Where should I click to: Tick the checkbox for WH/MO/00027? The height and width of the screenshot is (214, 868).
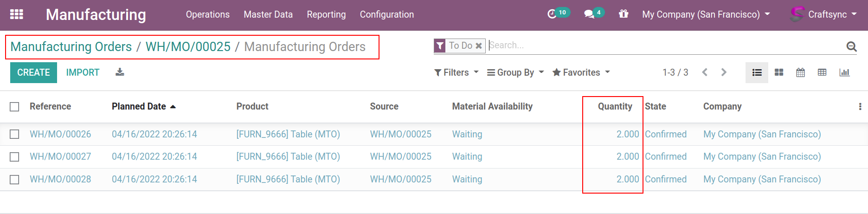[x=15, y=157]
